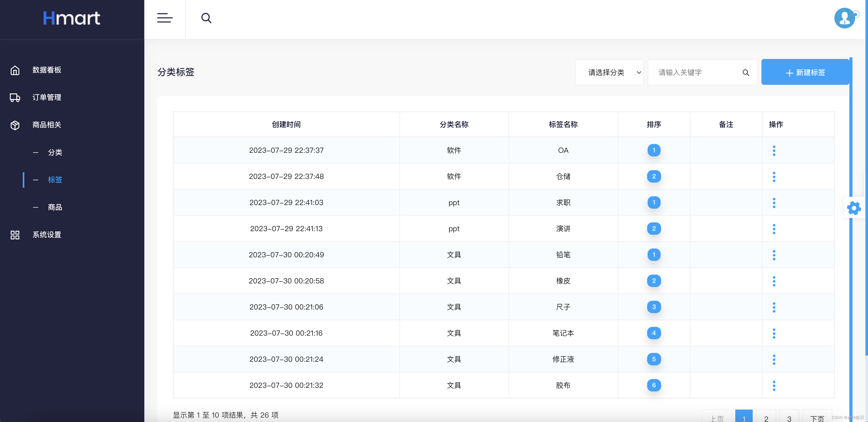The image size is (868, 422).
Task: Click sort badge 1 in OA row
Action: tap(654, 150)
